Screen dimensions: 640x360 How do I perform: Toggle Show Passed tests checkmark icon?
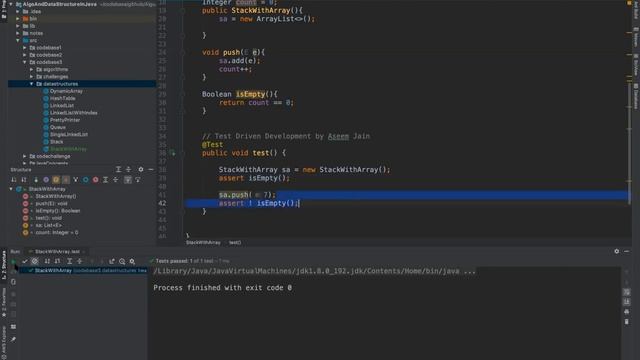coord(24,261)
